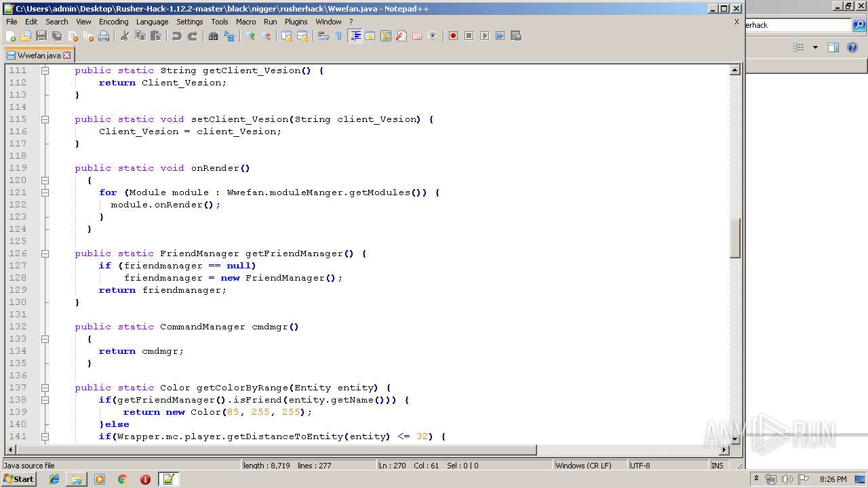Redo the edit via toolbar arrow
The image size is (868, 488).
[x=192, y=36]
